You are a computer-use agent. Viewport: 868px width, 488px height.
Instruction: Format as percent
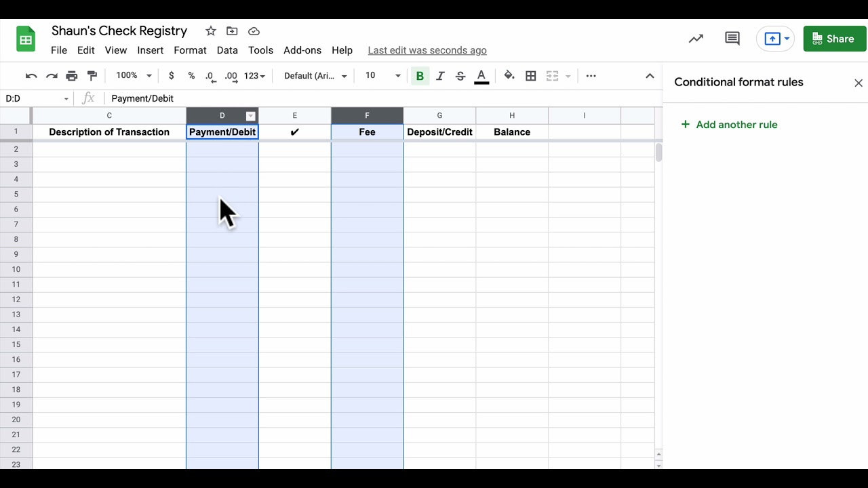191,76
